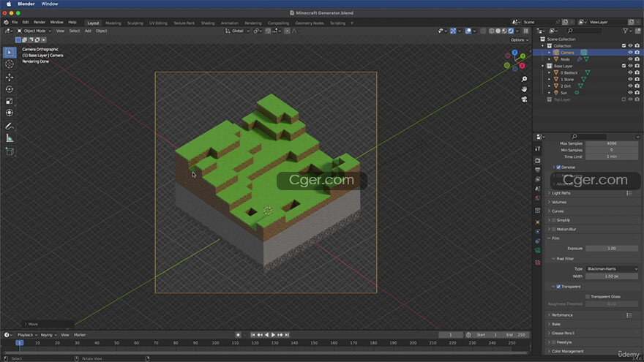Click the pan view hand icon
Viewport: 644px width, 362px height.
(x=524, y=89)
